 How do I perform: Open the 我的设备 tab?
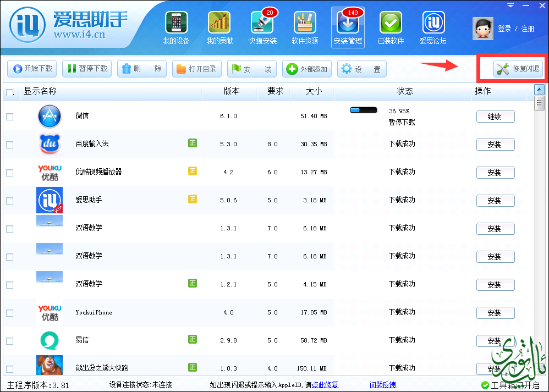point(176,28)
